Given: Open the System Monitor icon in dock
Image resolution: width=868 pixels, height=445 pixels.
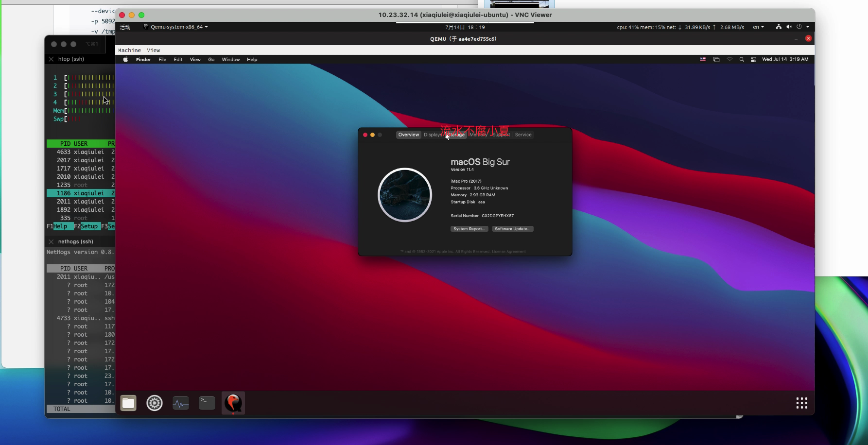Looking at the screenshot, I should (181, 403).
